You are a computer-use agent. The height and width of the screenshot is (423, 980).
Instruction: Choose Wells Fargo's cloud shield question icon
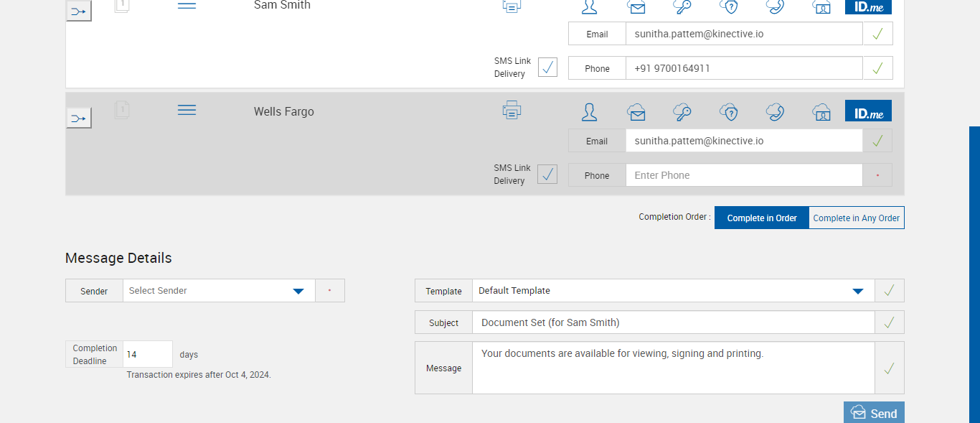pyautogui.click(x=728, y=112)
